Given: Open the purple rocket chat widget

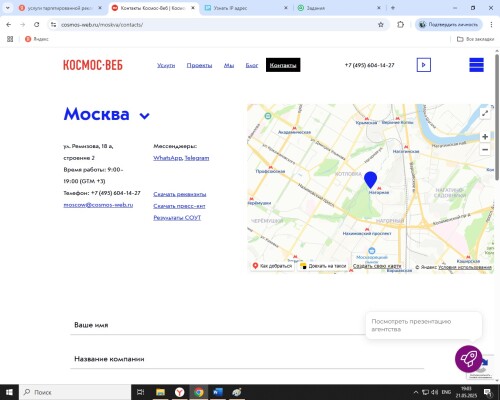Looking at the screenshot, I should pos(468,359).
